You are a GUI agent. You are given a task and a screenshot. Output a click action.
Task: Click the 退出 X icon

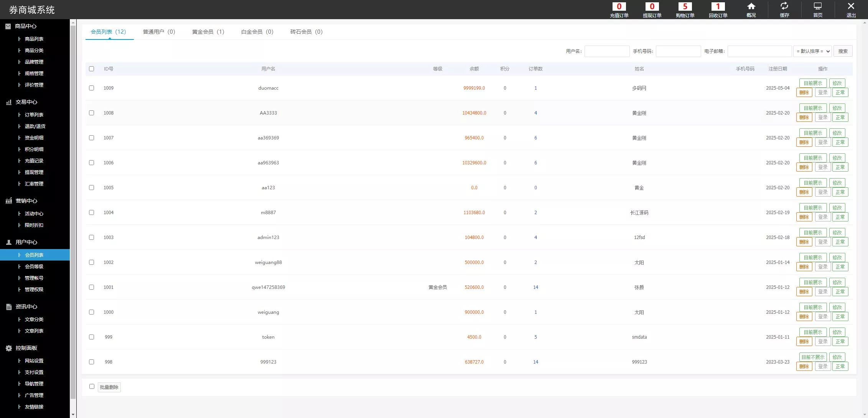pyautogui.click(x=851, y=6)
